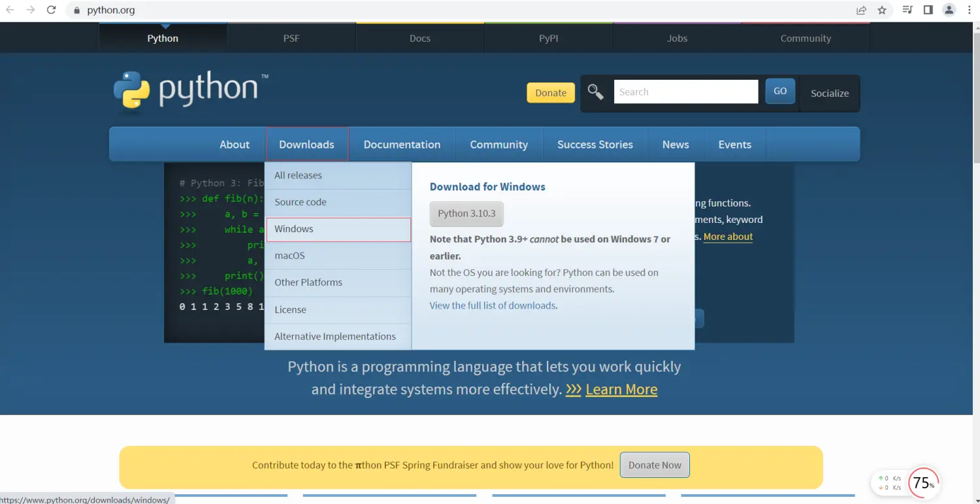Select the PyPI top tab
980x504 pixels.
549,38
